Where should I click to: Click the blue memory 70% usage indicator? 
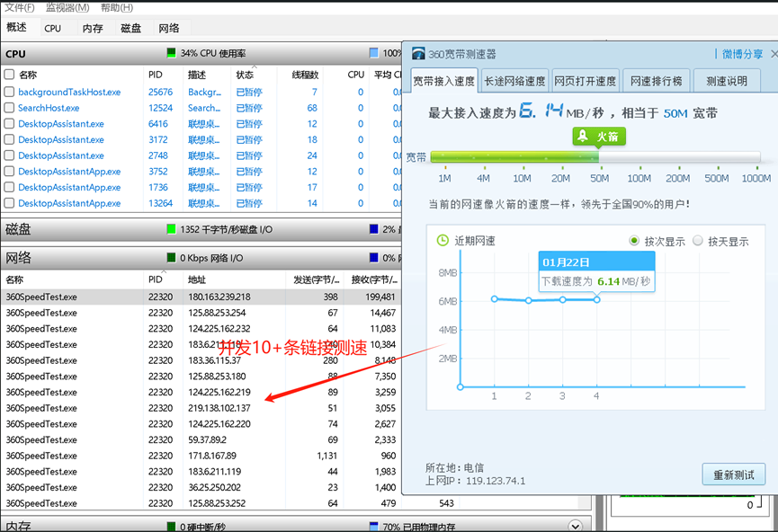(374, 527)
